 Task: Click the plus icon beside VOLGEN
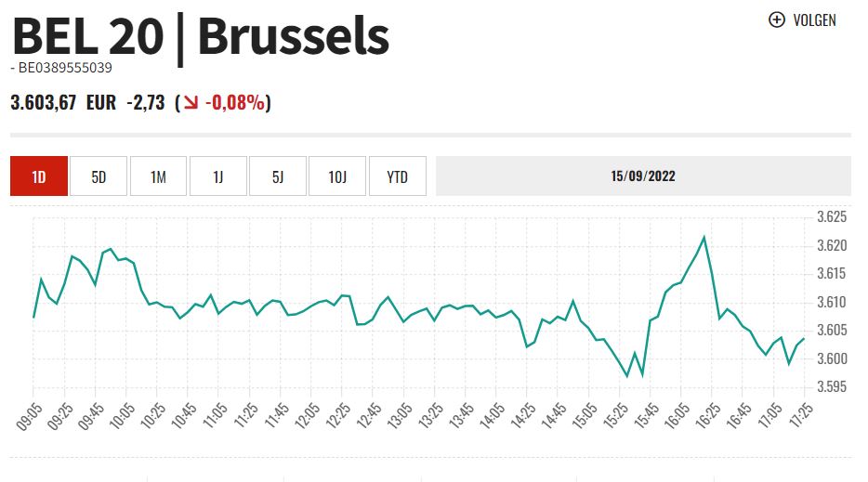coord(777,20)
